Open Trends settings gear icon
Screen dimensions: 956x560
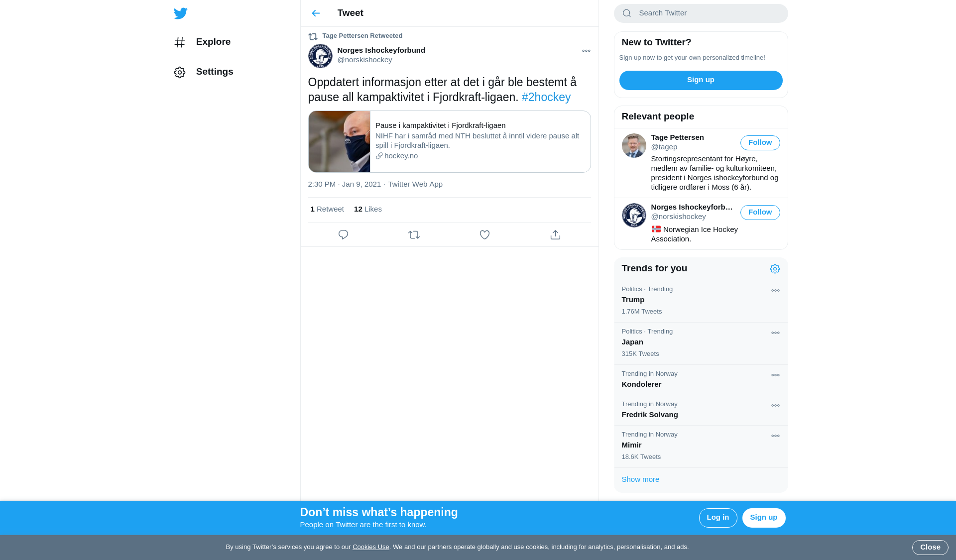[x=775, y=269]
